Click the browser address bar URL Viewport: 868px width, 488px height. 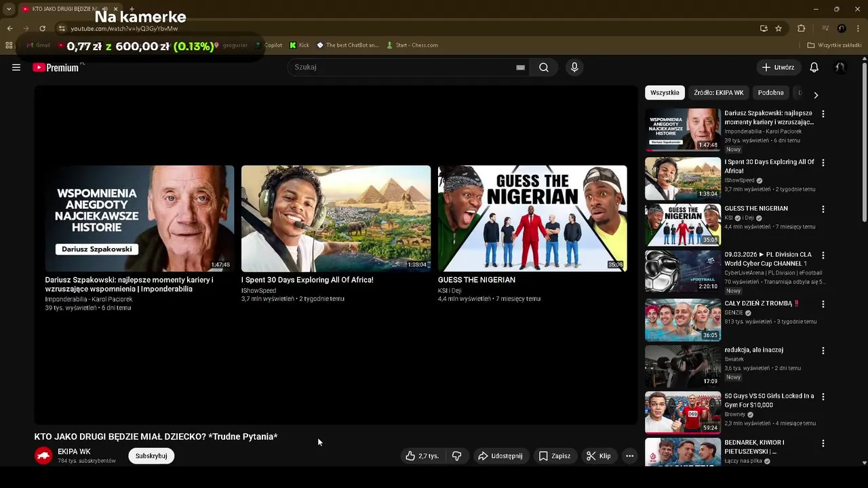(x=124, y=28)
